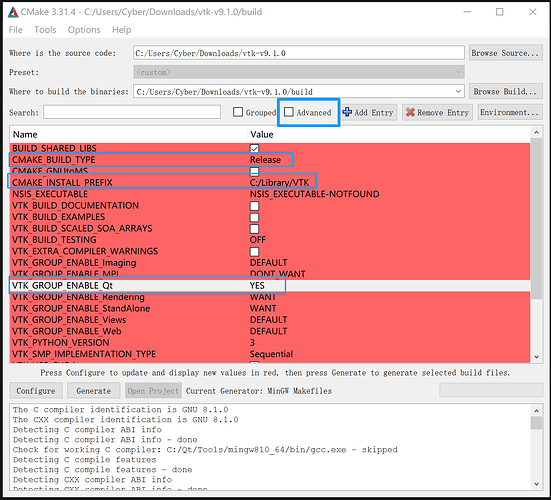Click the output log scrollbar thumb
551x500 pixels.
click(536, 423)
